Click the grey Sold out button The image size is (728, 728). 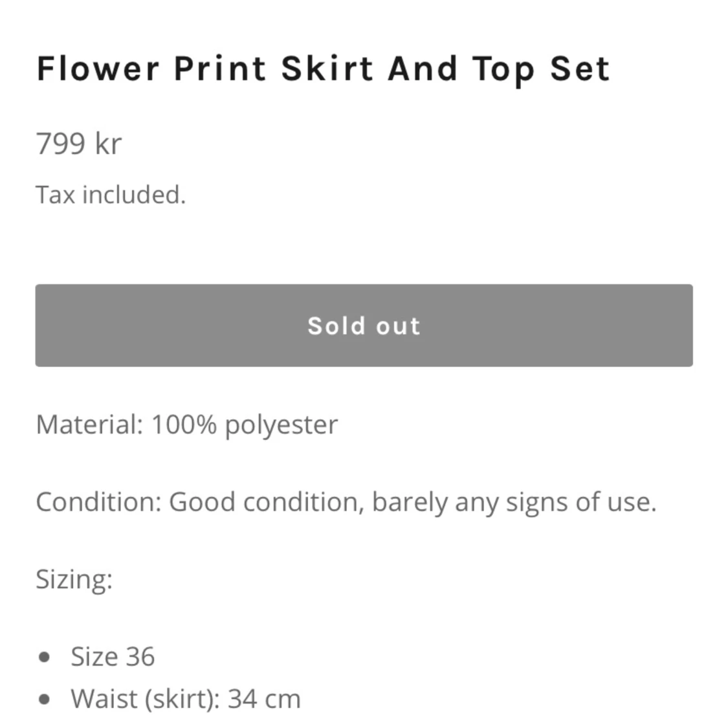point(364,325)
